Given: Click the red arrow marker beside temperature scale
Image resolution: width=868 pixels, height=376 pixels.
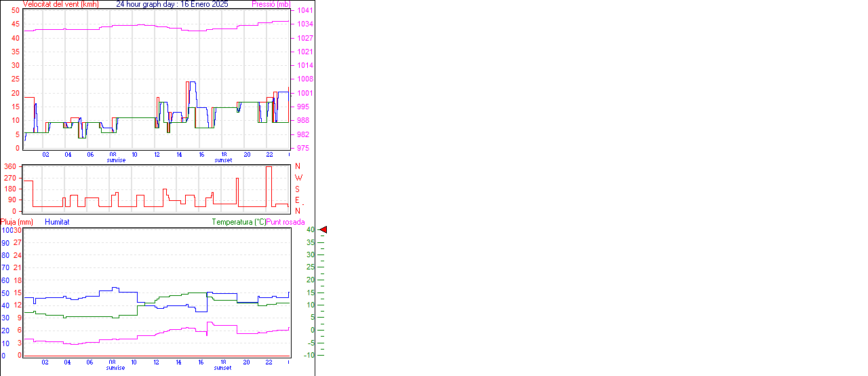Looking at the screenshot, I should pyautogui.click(x=323, y=230).
